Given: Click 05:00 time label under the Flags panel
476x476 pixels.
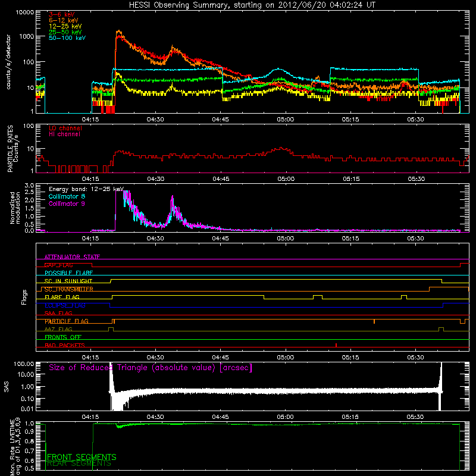Looking at the screenshot, I should click(286, 358).
